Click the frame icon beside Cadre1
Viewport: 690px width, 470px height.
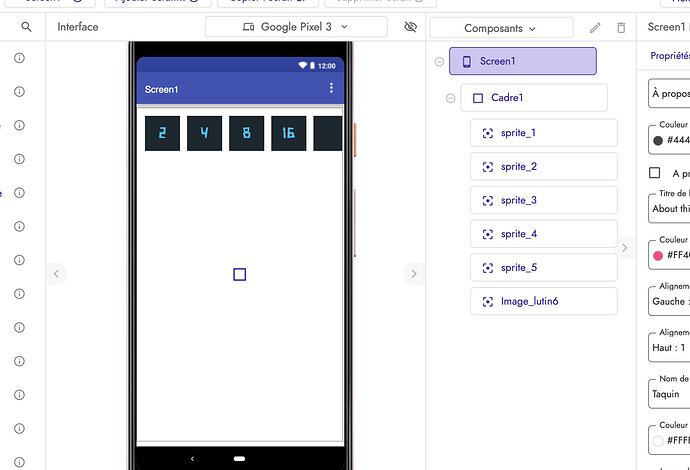(478, 98)
